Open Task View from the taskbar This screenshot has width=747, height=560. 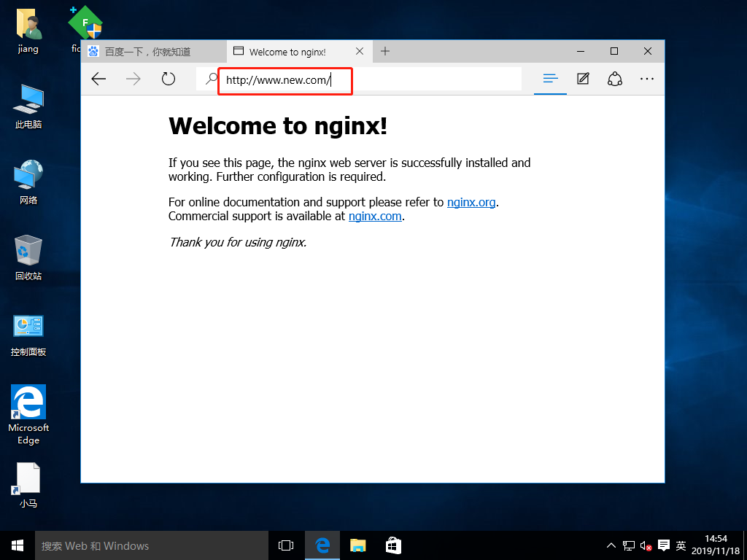[286, 545]
